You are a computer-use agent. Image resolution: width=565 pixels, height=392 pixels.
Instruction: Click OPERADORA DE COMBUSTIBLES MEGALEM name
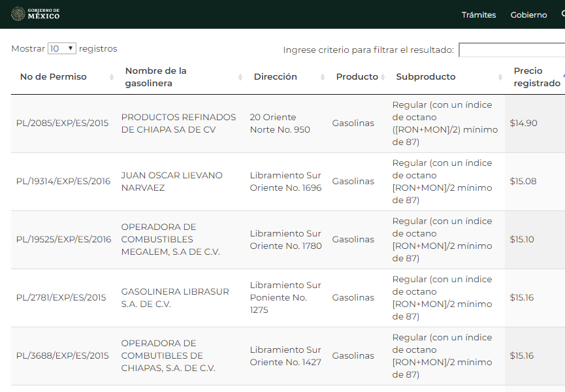coord(170,239)
